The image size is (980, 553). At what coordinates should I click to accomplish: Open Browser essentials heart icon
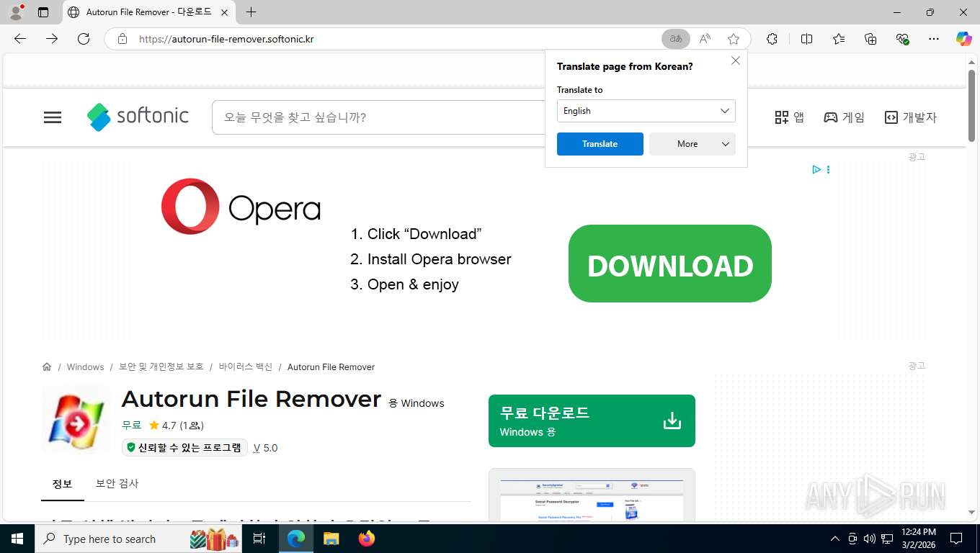point(902,39)
